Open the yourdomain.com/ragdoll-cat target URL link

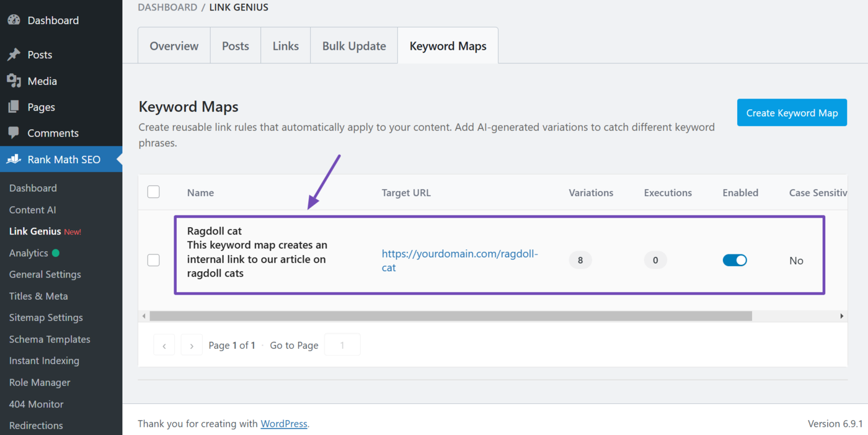point(460,261)
